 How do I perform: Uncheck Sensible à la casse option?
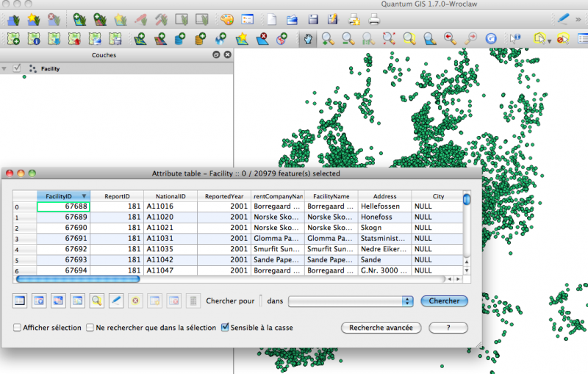point(226,328)
